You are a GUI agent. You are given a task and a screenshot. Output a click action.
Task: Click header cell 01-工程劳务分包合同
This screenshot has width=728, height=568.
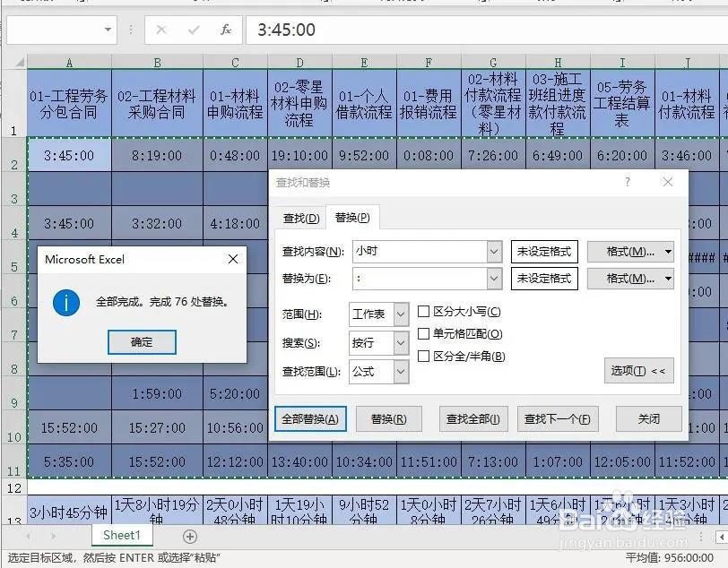pyautogui.click(x=69, y=104)
